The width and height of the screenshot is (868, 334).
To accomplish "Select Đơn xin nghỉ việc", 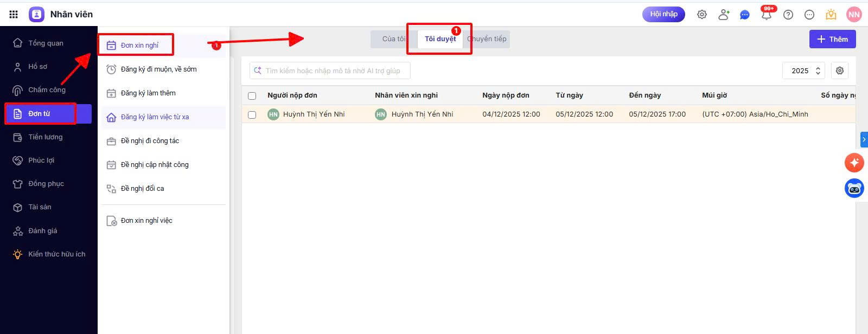I will (x=163, y=220).
